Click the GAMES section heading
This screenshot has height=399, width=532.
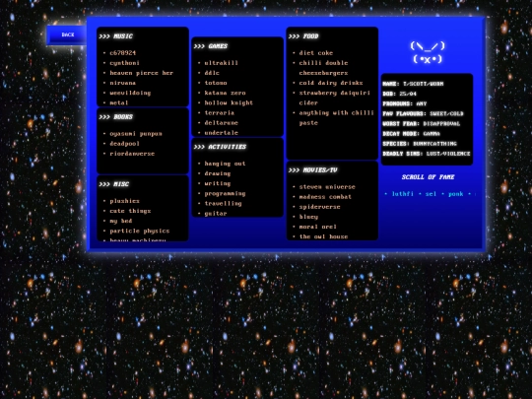(211, 46)
